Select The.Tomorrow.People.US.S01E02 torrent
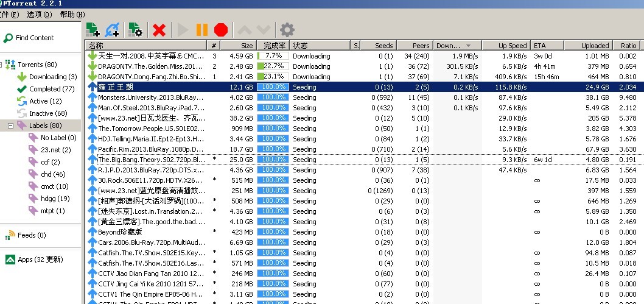 [x=365, y=128]
